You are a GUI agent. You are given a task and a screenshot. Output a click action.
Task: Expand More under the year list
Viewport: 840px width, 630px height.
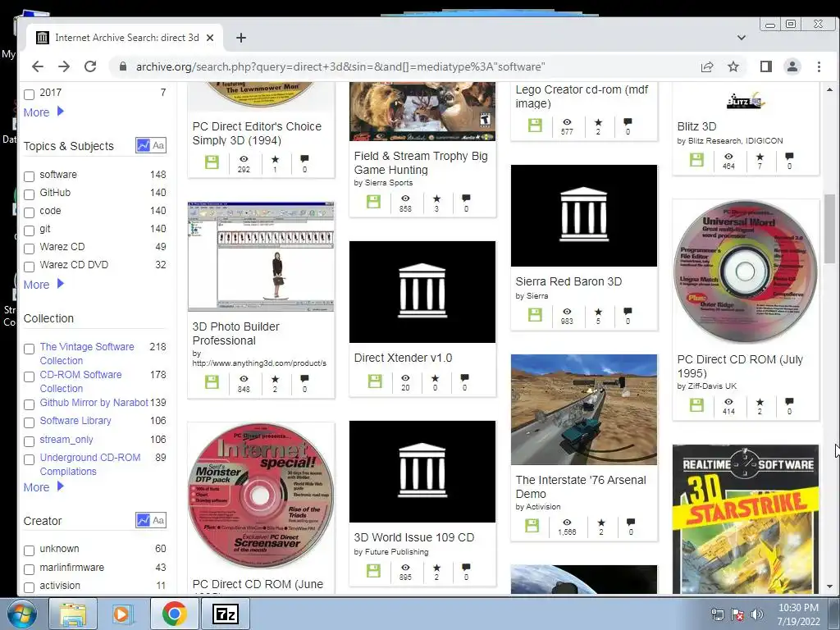pyautogui.click(x=43, y=112)
